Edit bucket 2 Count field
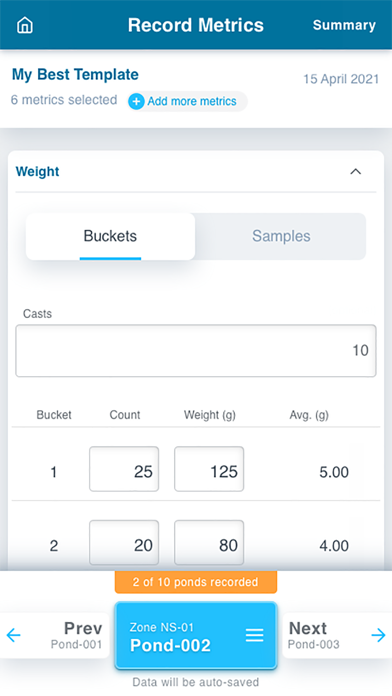 pos(124,542)
